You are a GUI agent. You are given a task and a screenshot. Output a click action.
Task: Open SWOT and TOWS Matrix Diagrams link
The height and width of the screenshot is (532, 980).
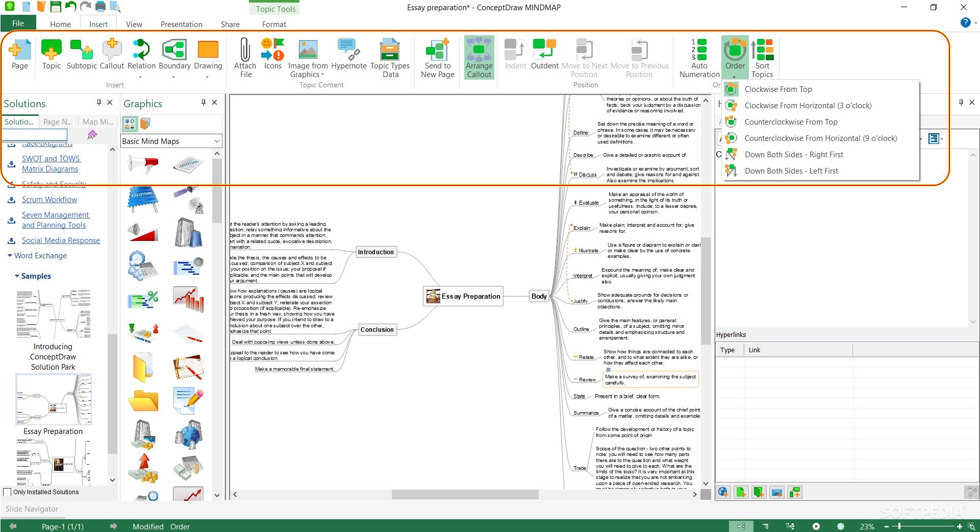point(51,164)
